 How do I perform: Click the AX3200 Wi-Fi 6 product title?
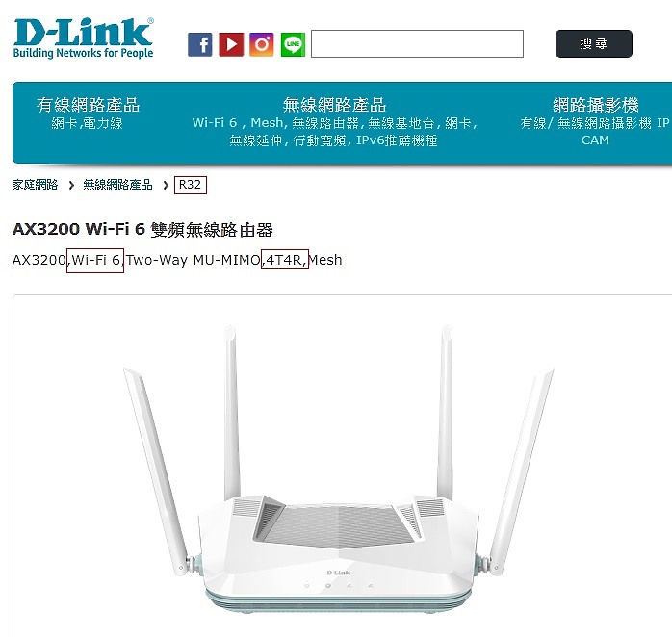pyautogui.click(x=142, y=230)
